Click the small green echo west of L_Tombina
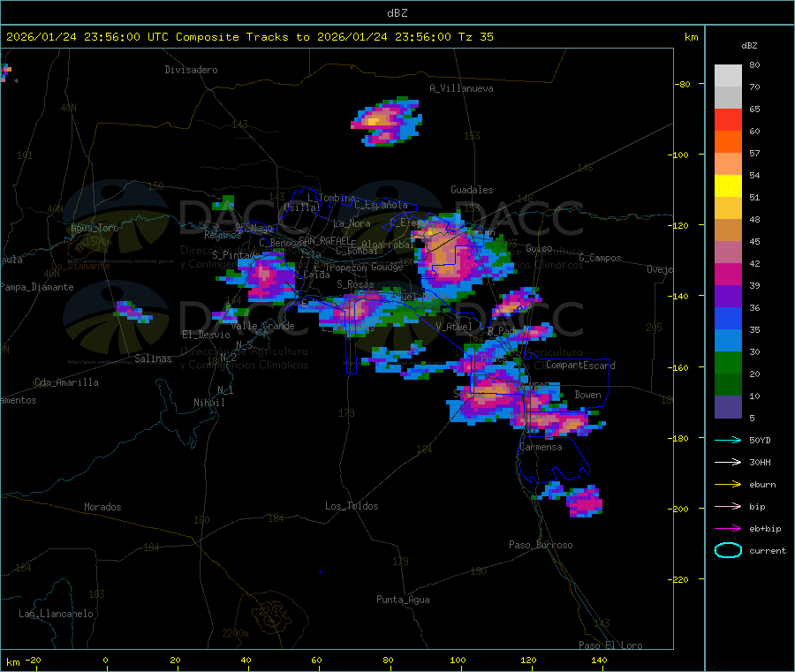 (223, 203)
